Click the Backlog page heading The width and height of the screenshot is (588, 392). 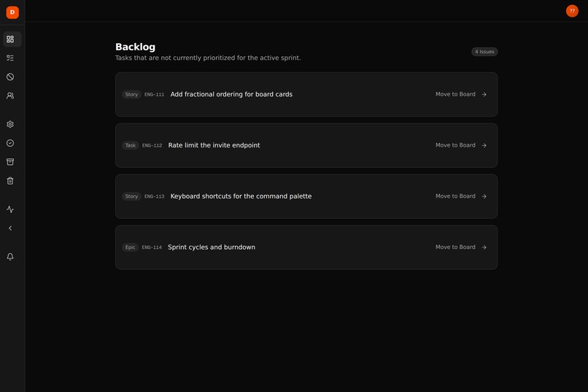pyautogui.click(x=135, y=47)
